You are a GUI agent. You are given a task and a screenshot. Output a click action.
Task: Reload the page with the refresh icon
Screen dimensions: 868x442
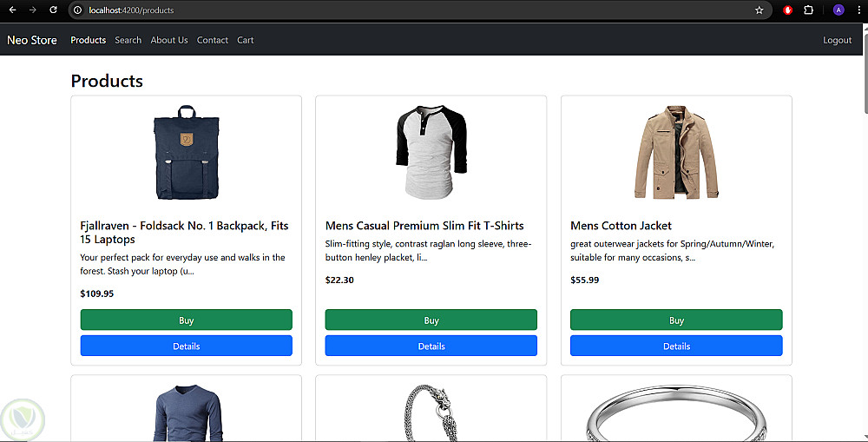pyautogui.click(x=53, y=10)
